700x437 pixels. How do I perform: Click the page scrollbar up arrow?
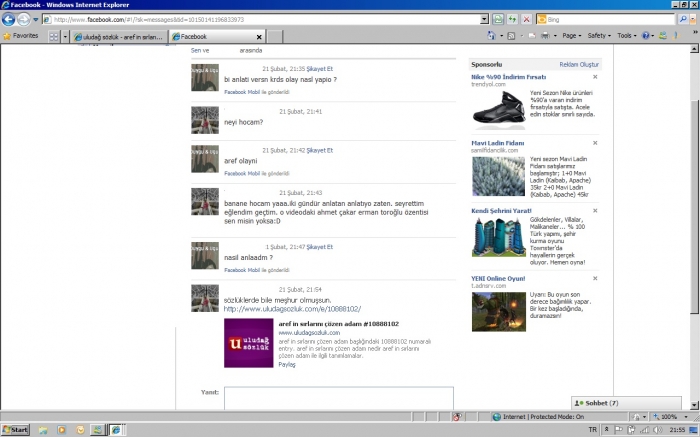(694, 49)
